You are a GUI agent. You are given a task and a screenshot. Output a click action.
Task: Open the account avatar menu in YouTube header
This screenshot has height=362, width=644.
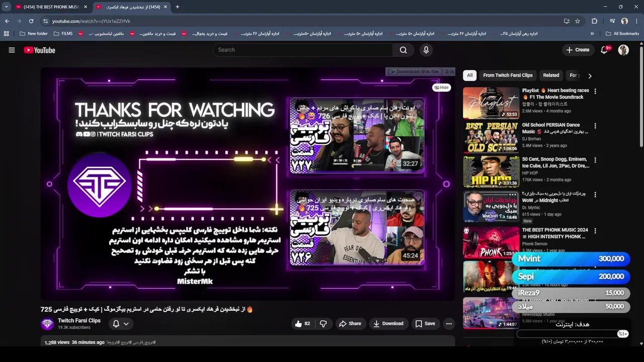[623, 50]
